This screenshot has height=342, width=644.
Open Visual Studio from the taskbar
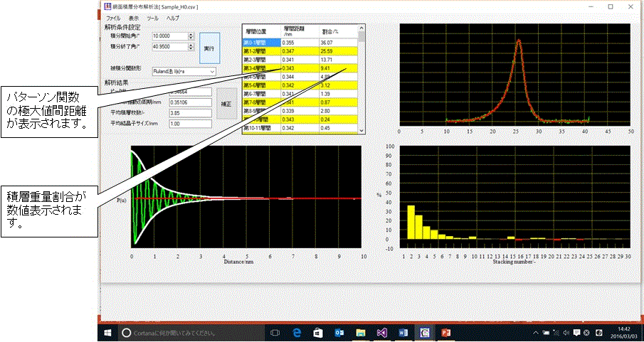382,332
